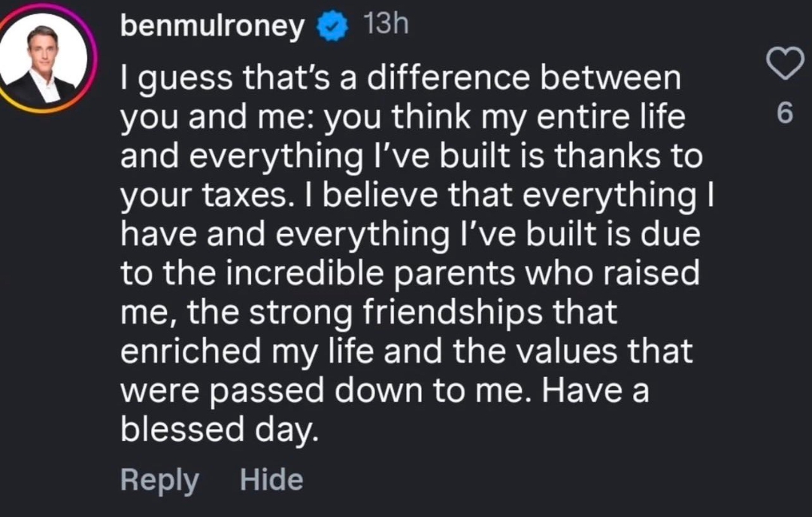Click the Reply button
The height and width of the screenshot is (517, 812).
[159, 480]
